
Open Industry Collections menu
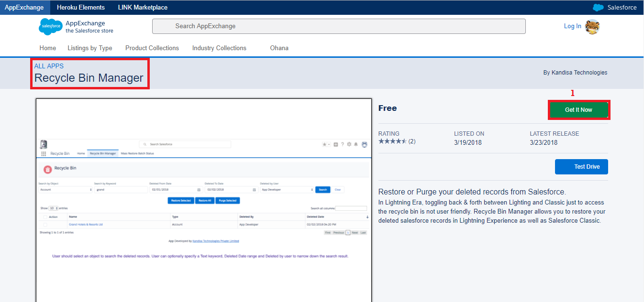(x=219, y=48)
